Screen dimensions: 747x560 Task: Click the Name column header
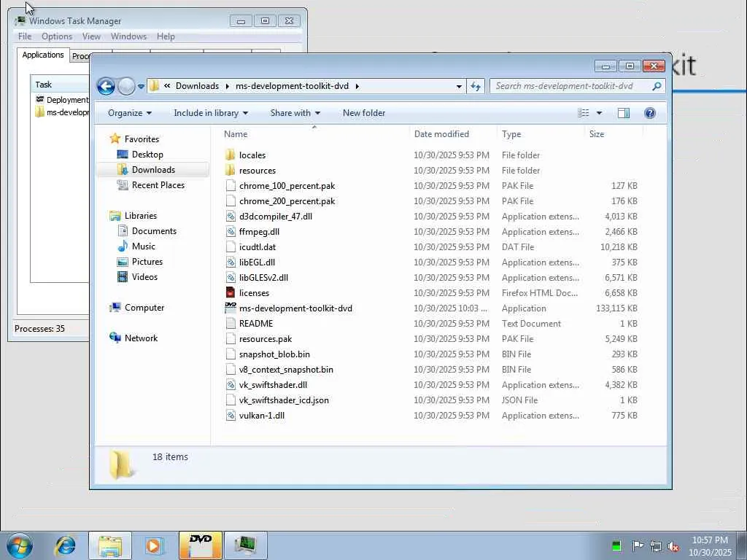(314, 134)
